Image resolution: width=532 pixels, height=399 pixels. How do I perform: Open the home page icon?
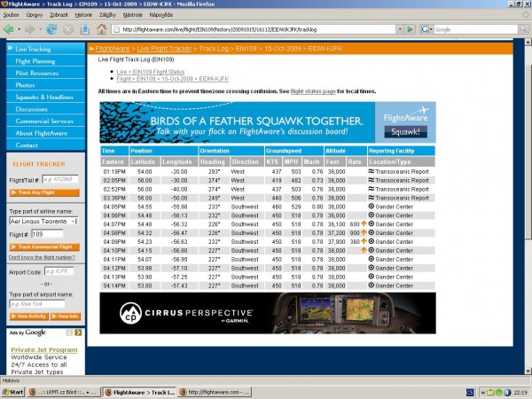101,29
